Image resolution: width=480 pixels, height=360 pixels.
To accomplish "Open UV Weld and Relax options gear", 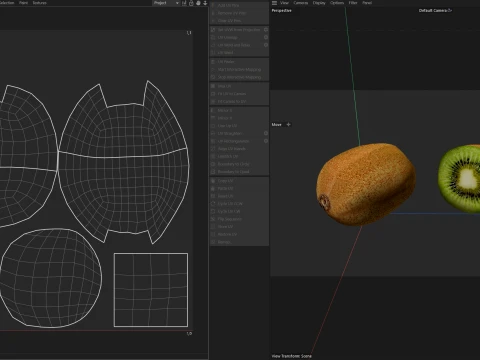I will tap(266, 45).
